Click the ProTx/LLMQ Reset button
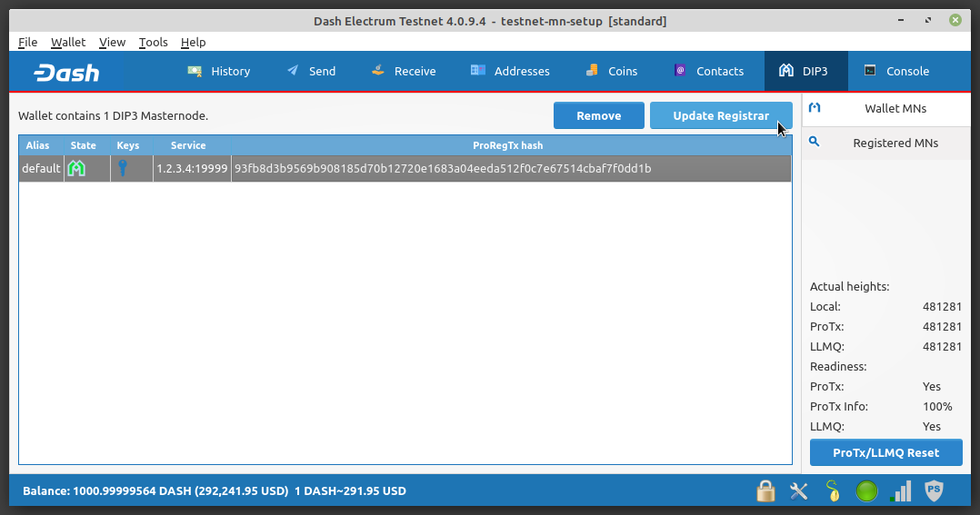 coord(885,452)
